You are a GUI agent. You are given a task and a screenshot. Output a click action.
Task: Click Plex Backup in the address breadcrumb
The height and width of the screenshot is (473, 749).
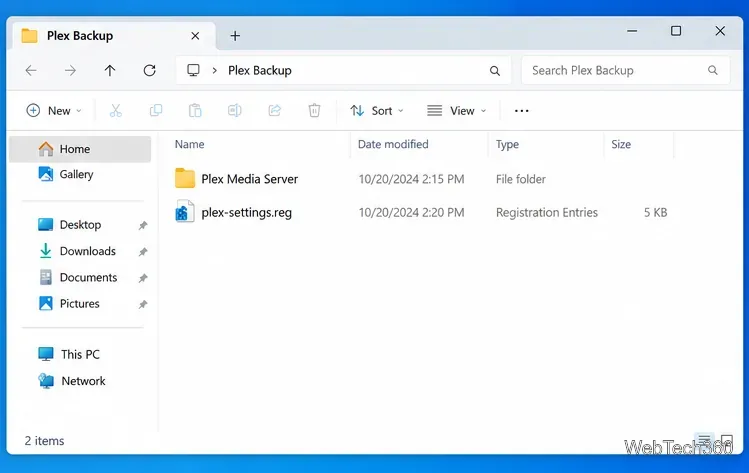tap(260, 71)
